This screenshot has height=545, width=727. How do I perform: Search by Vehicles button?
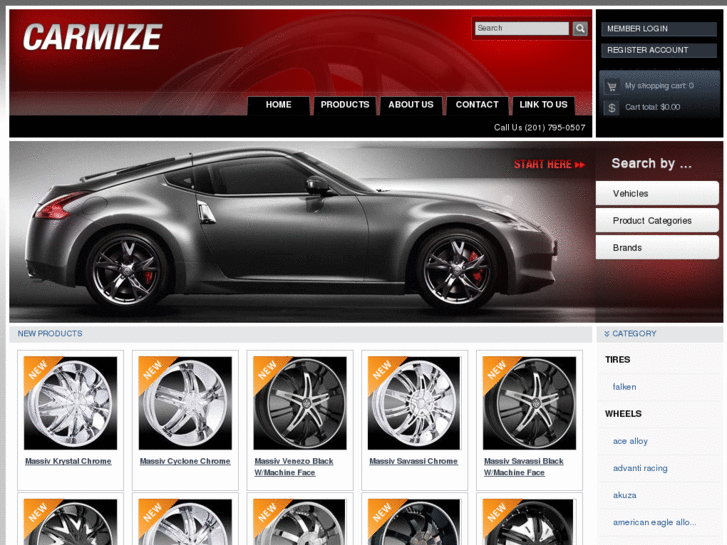(657, 193)
